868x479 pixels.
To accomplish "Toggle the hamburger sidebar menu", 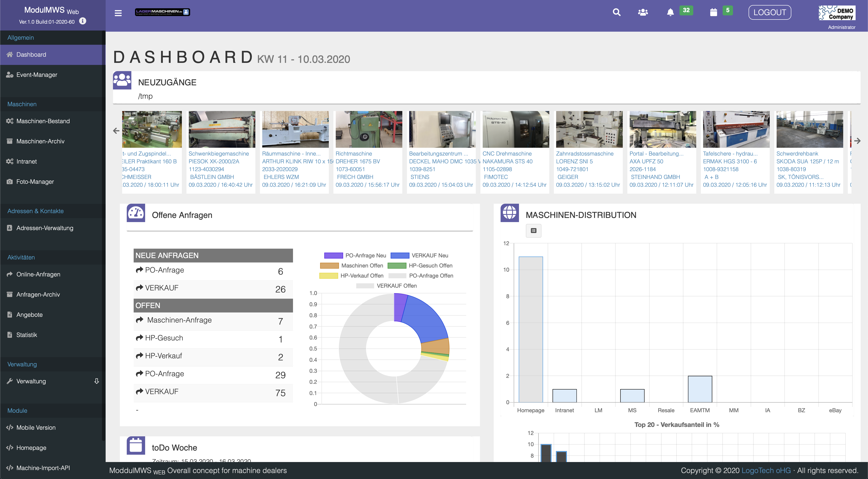I will point(118,13).
